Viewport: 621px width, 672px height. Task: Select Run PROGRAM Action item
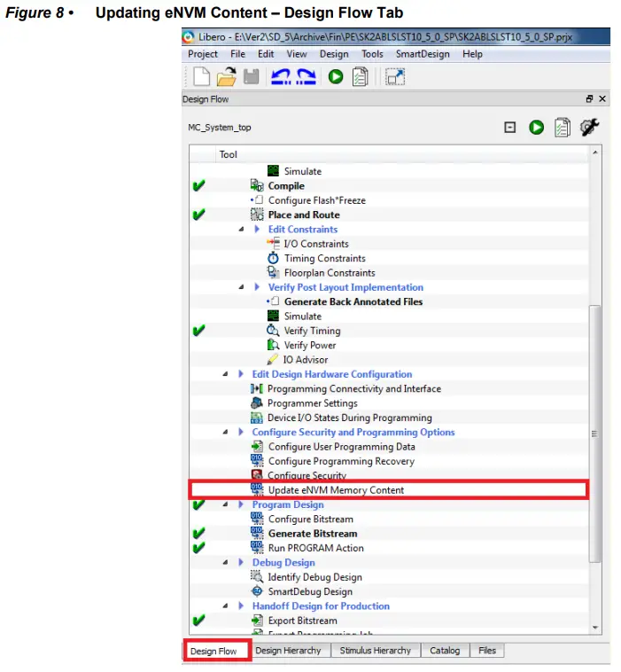point(315,548)
